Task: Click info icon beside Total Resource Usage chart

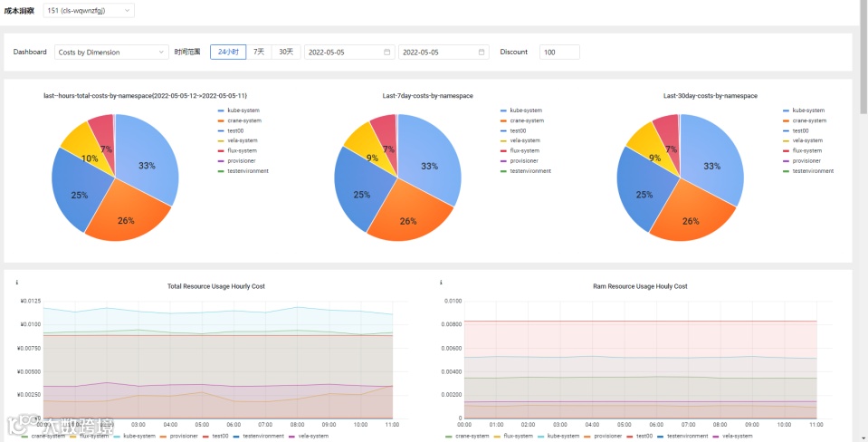Action: (16, 283)
